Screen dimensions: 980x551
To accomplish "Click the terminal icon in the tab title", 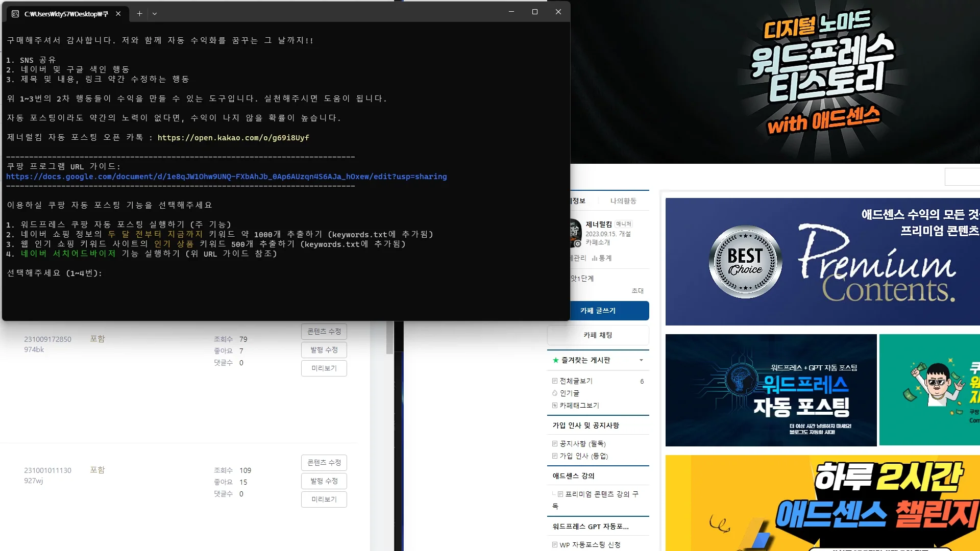I will 15,14.
